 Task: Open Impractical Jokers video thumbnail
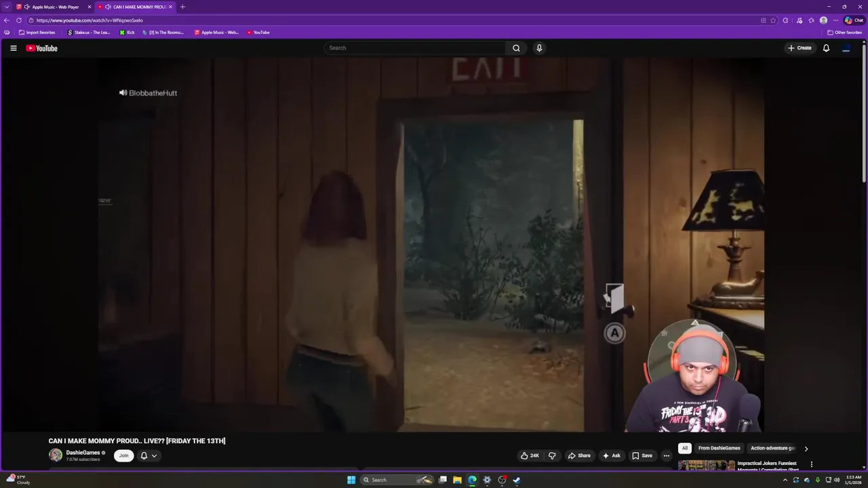click(x=707, y=466)
